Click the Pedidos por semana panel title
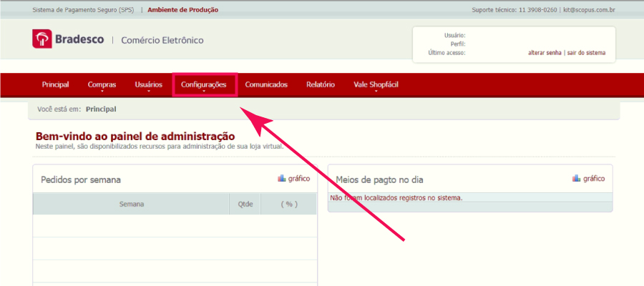The image size is (644, 286). [x=81, y=179]
